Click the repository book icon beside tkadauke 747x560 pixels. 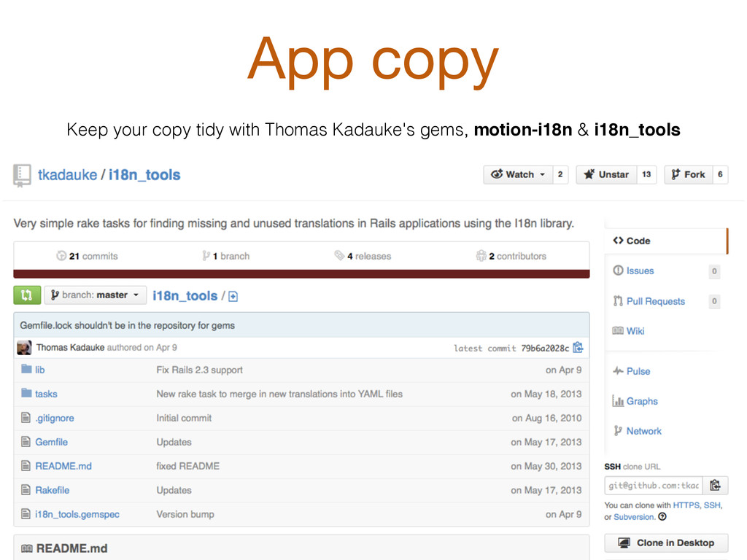22,175
